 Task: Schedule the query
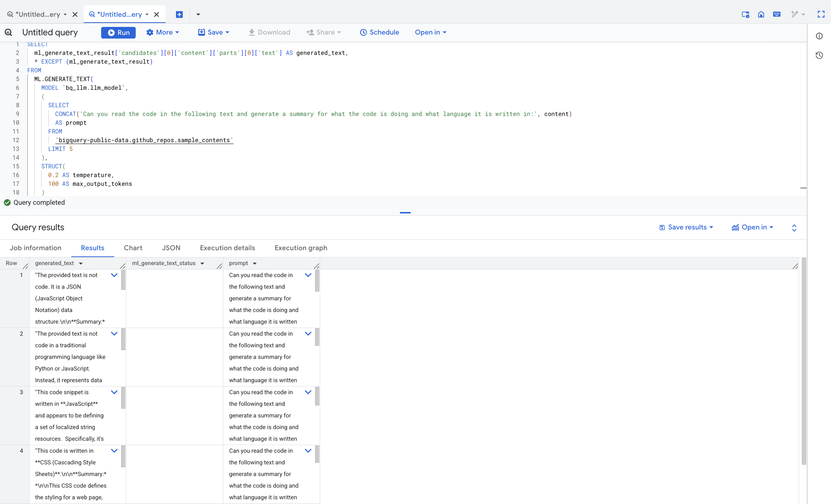pyautogui.click(x=379, y=32)
